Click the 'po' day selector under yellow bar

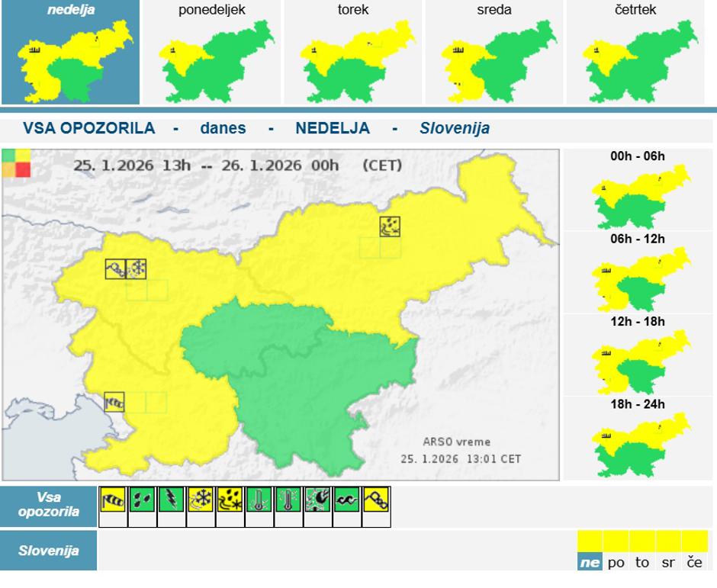tap(616, 563)
